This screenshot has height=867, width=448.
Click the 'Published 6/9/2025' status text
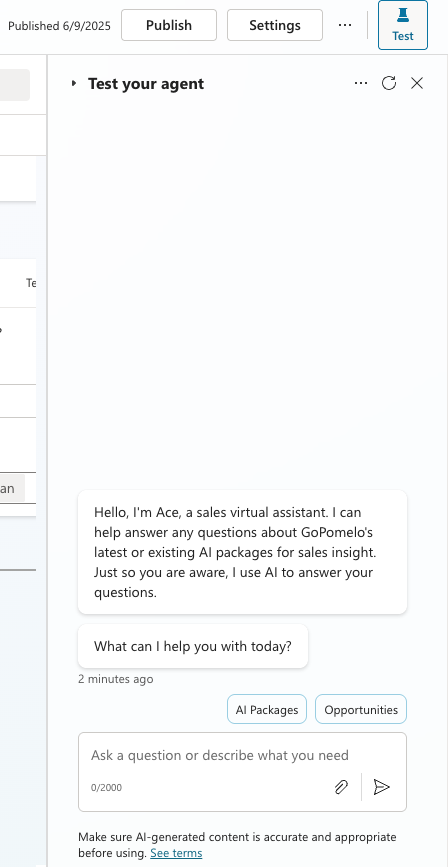click(x=59, y=26)
